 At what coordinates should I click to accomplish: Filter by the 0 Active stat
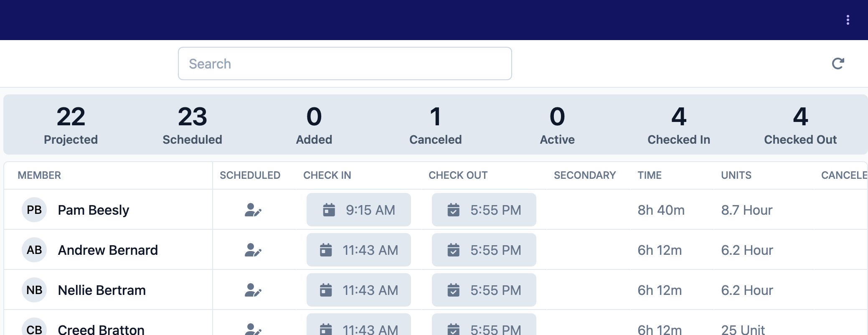[x=557, y=124]
